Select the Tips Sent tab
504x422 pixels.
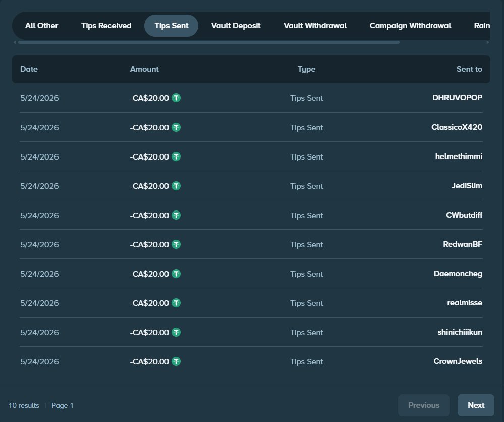(172, 26)
